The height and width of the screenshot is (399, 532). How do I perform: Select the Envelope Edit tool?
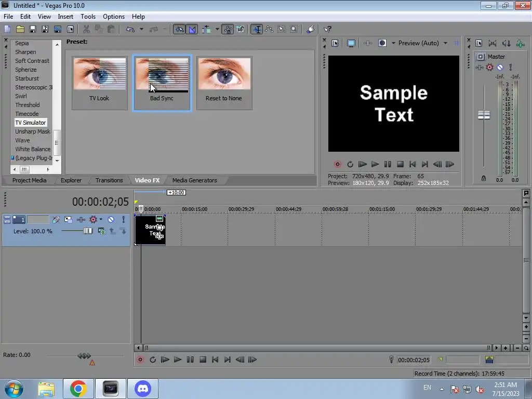click(269, 30)
